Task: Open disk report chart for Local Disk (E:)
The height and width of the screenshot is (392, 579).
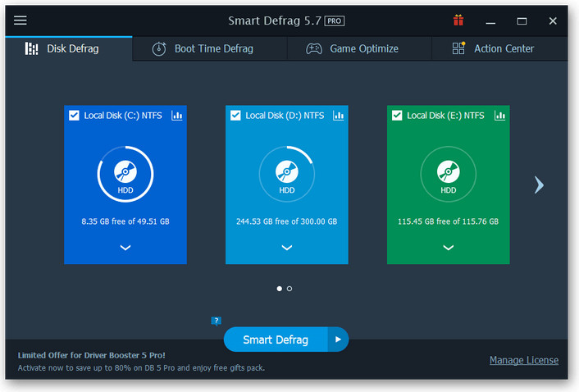Action: 499,116
